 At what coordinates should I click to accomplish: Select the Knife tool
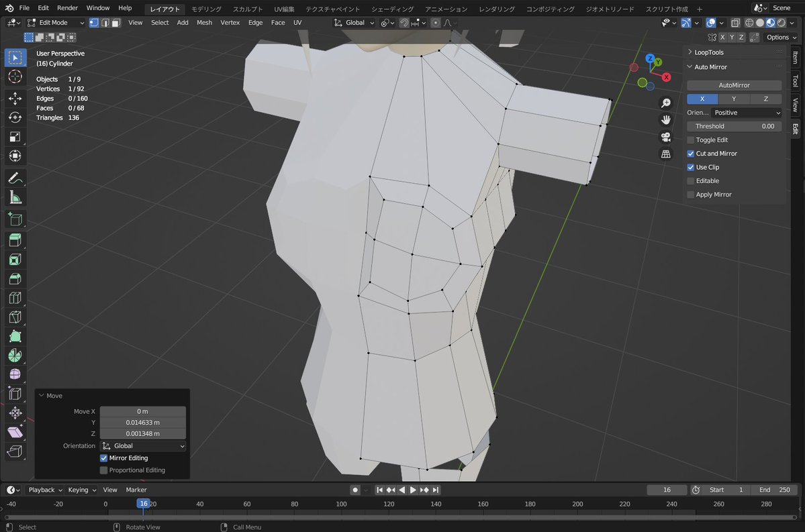pyautogui.click(x=15, y=317)
